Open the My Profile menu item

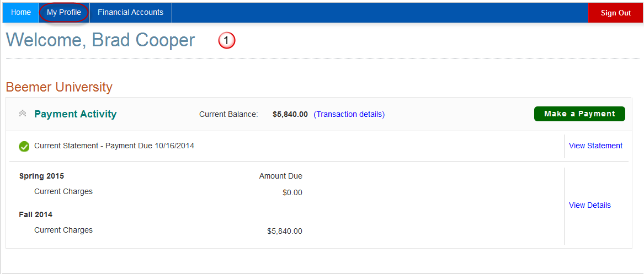coord(64,13)
